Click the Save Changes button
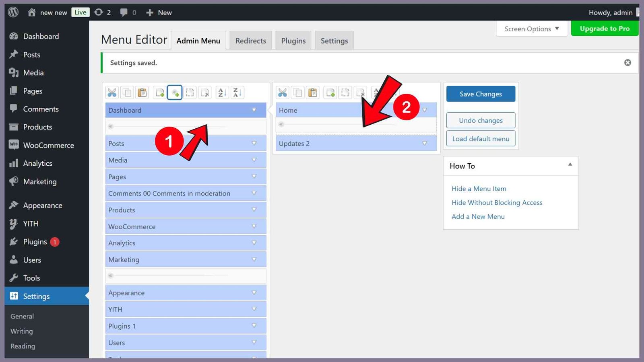The image size is (644, 362). pyautogui.click(x=481, y=94)
